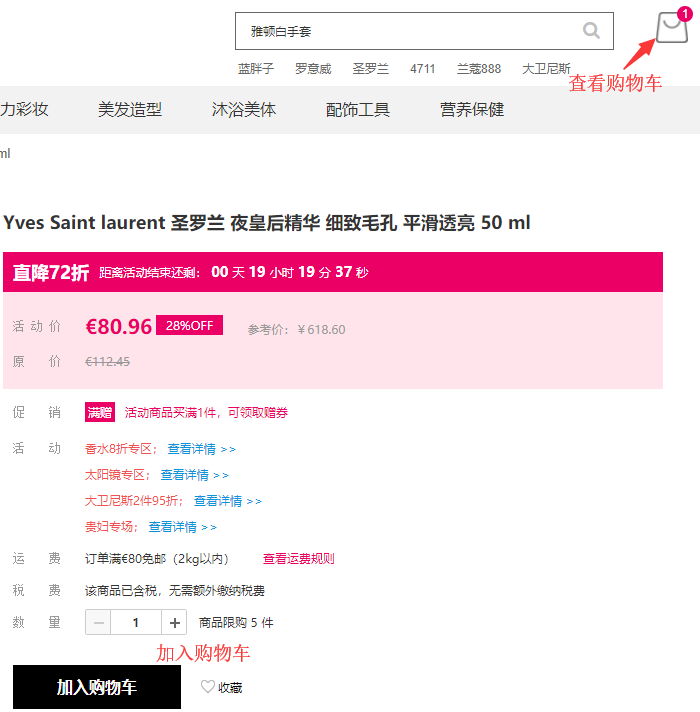
Task: Click the search input field
Action: [x=424, y=31]
